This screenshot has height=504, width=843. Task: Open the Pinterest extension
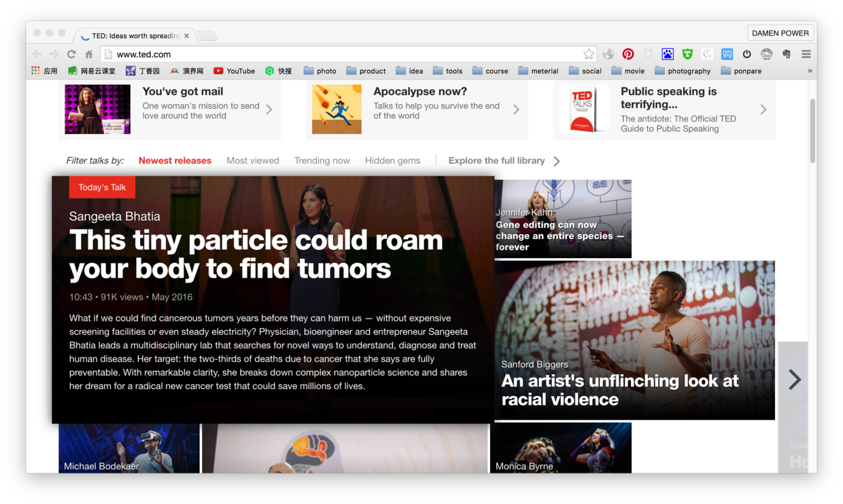click(x=628, y=54)
